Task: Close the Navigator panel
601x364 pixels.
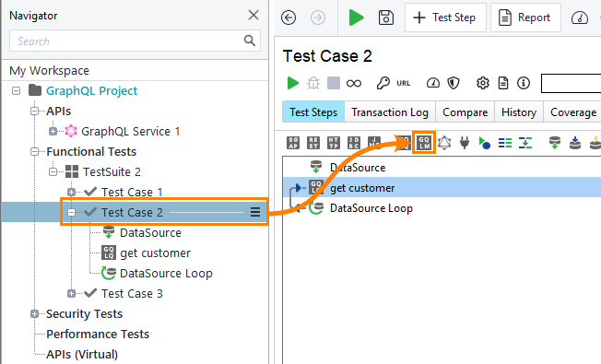Action: (x=253, y=16)
